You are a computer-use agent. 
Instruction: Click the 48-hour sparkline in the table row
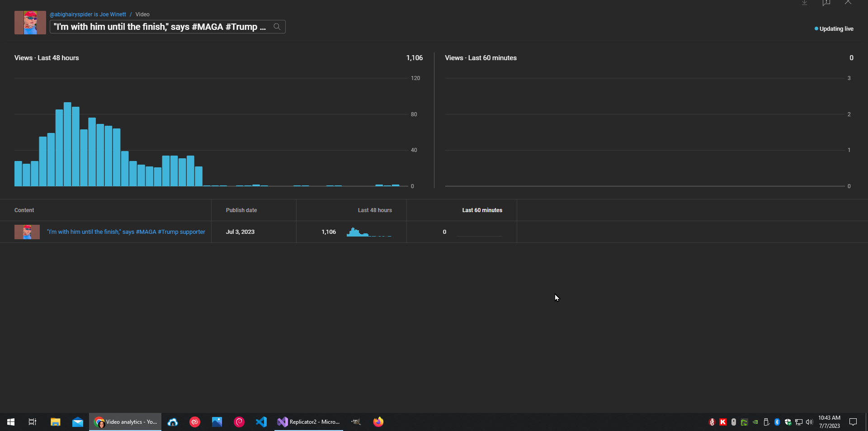(x=369, y=232)
